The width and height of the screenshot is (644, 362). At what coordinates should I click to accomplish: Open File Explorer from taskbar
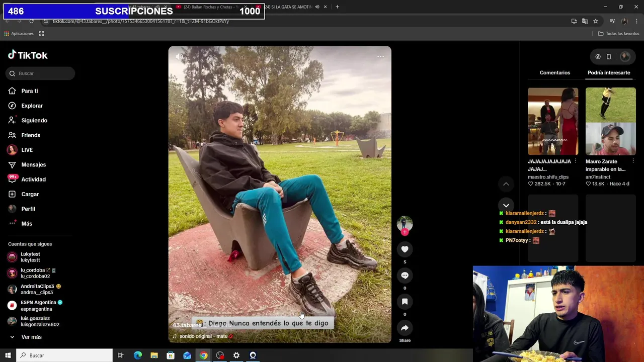pos(154,355)
